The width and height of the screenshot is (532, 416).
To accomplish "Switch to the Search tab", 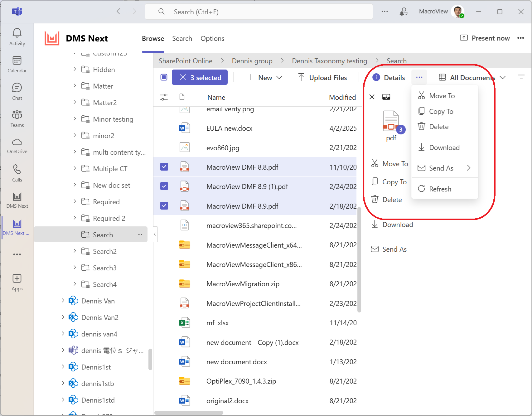I will [x=182, y=39].
